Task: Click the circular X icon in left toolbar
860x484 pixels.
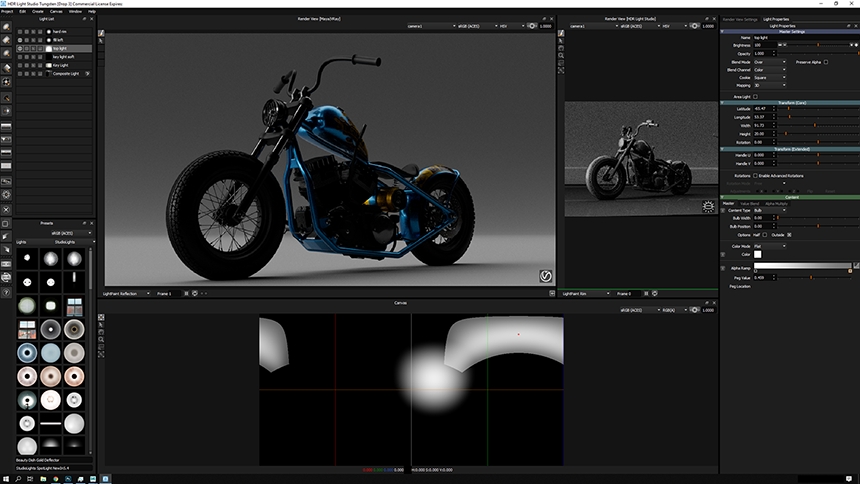Action: pos(6,210)
